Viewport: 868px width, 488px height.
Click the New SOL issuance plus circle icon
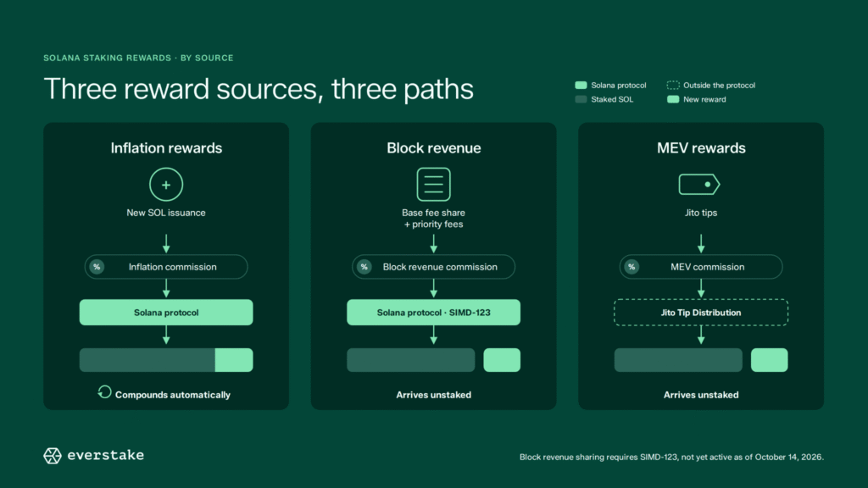point(166,185)
